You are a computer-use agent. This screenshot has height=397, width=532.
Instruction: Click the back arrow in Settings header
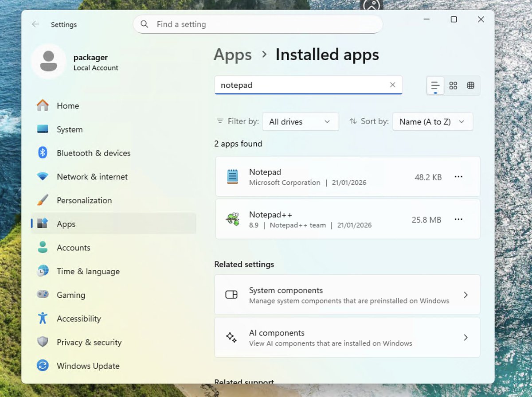coord(35,24)
